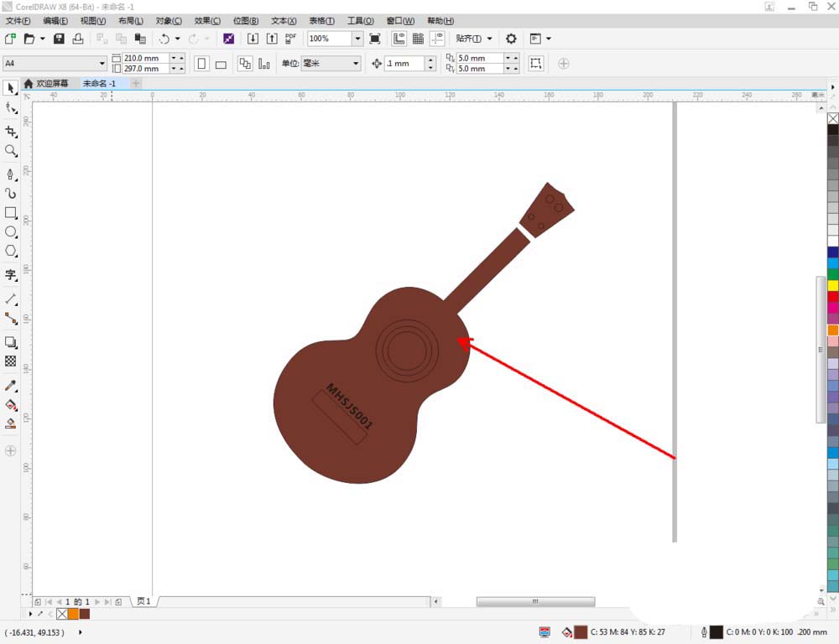Open the Object menu
839x644 pixels.
[x=169, y=21]
